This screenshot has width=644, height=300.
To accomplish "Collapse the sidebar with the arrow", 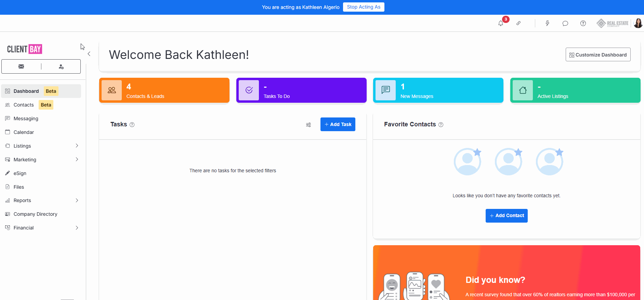I will click(89, 54).
